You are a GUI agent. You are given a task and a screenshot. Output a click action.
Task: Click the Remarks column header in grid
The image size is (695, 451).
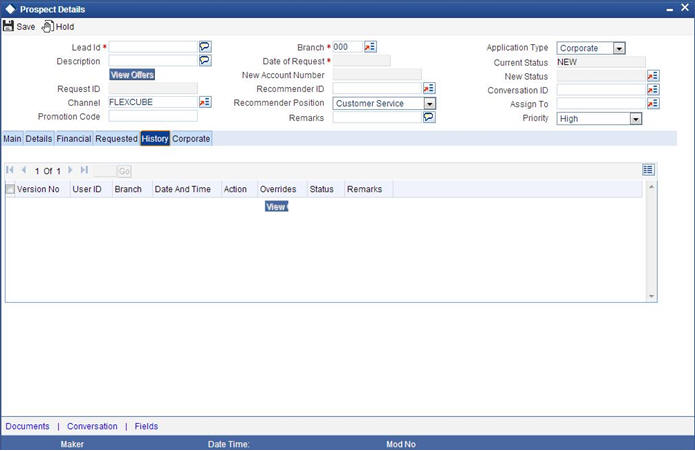point(364,189)
